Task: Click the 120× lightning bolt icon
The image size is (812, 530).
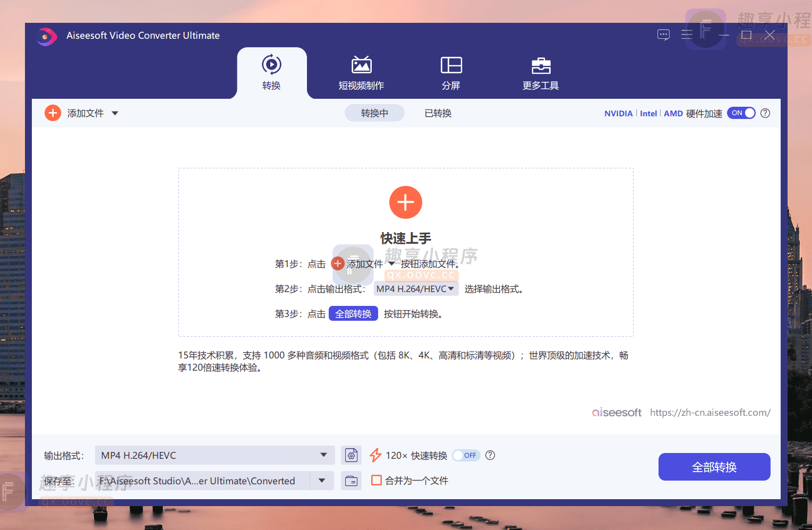Action: (375, 455)
